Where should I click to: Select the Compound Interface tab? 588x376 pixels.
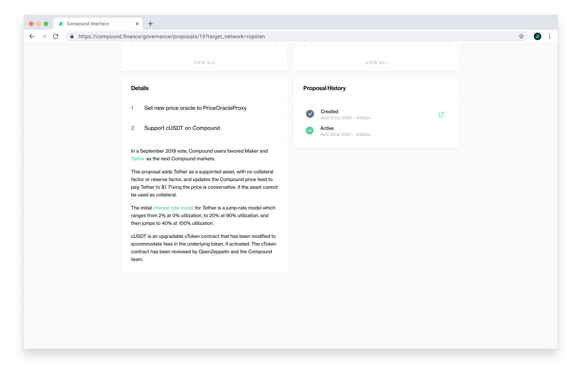click(98, 24)
